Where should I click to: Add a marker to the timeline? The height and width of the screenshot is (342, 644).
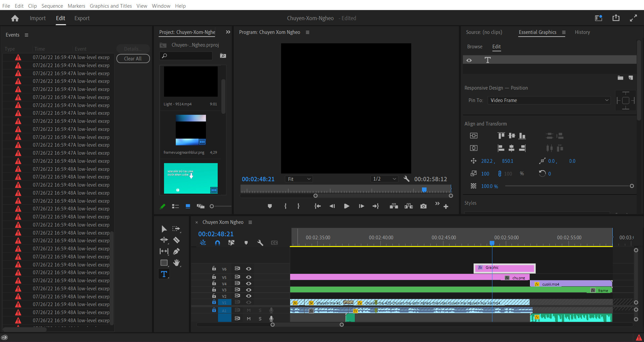click(x=247, y=243)
